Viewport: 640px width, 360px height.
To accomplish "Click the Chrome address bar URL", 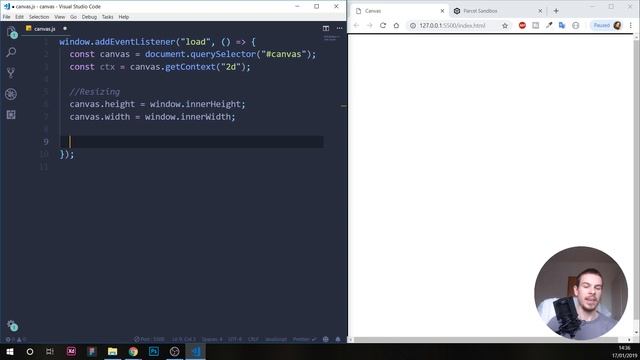I will tap(452, 25).
